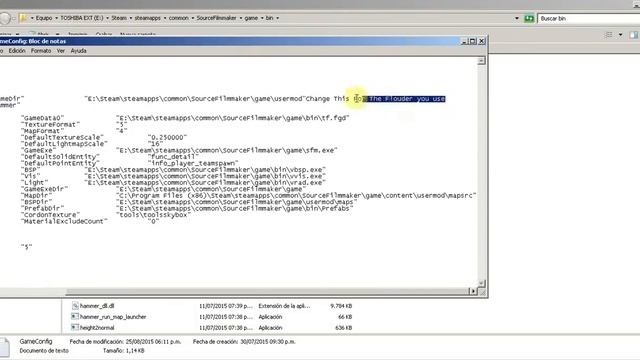Click the vrad.exe path line

(x=205, y=183)
